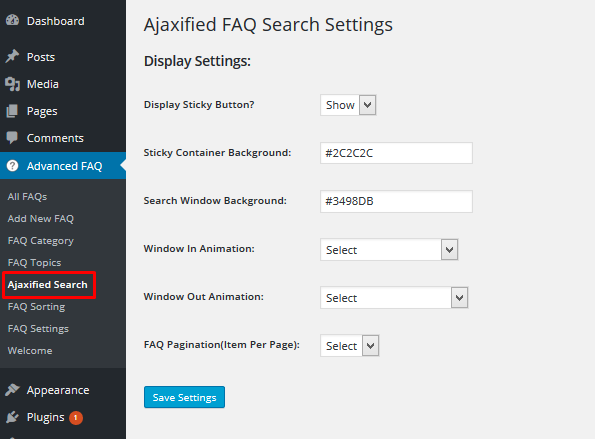This screenshot has width=595, height=439.
Task: Go to FAQ Category submenu item
Action: point(41,241)
